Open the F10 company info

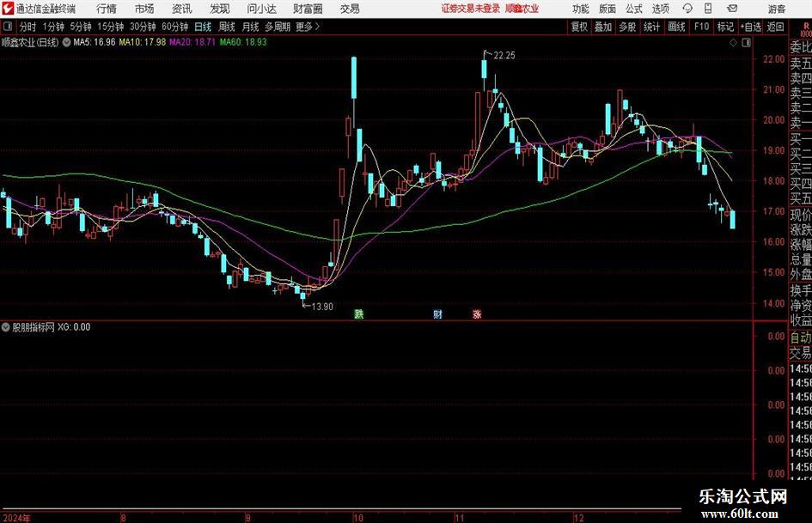pyautogui.click(x=701, y=27)
